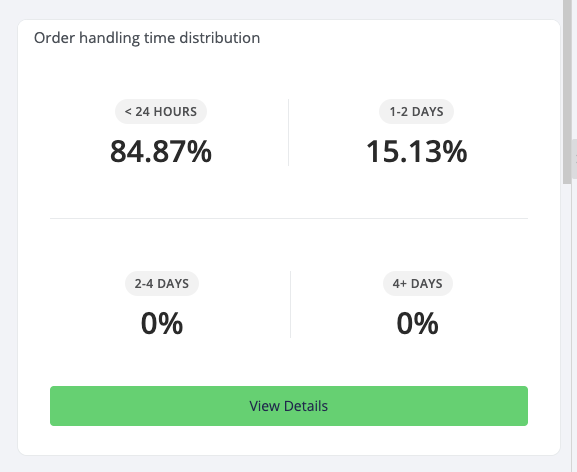The image size is (577, 472).
Task: Click the 0% value under 2-4 DAYS
Action: 162,323
